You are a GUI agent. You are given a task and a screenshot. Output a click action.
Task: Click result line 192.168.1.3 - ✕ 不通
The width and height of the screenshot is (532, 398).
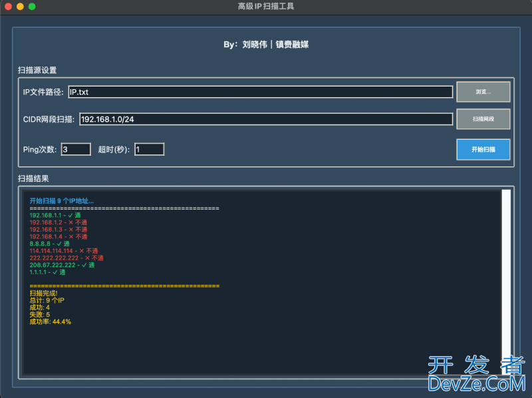pos(59,230)
